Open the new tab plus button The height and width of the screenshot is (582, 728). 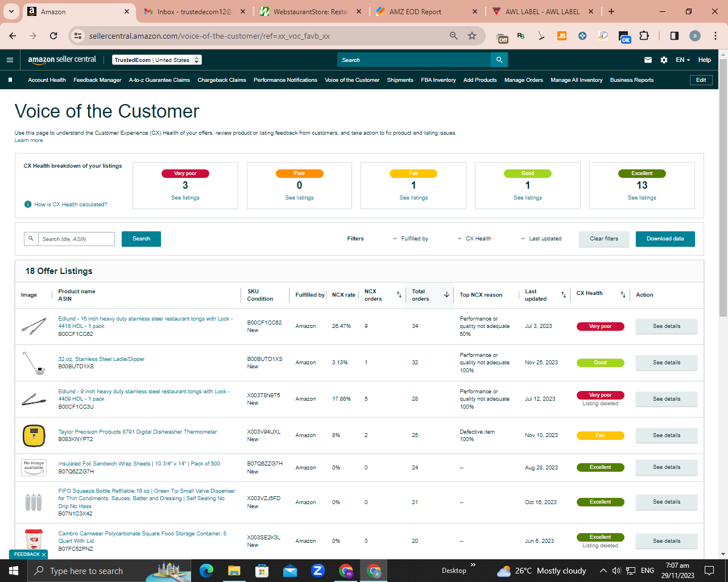611,11
